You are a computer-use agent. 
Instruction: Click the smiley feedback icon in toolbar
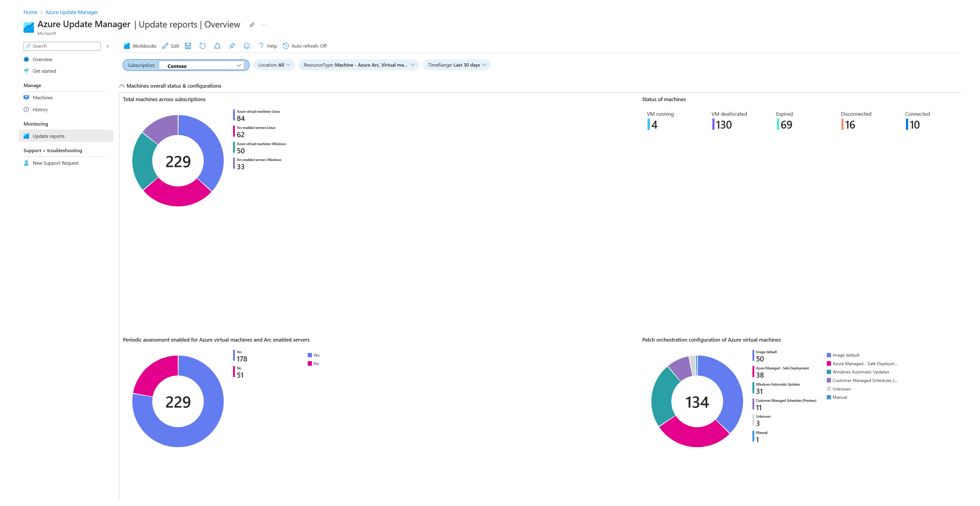pyautogui.click(x=248, y=46)
